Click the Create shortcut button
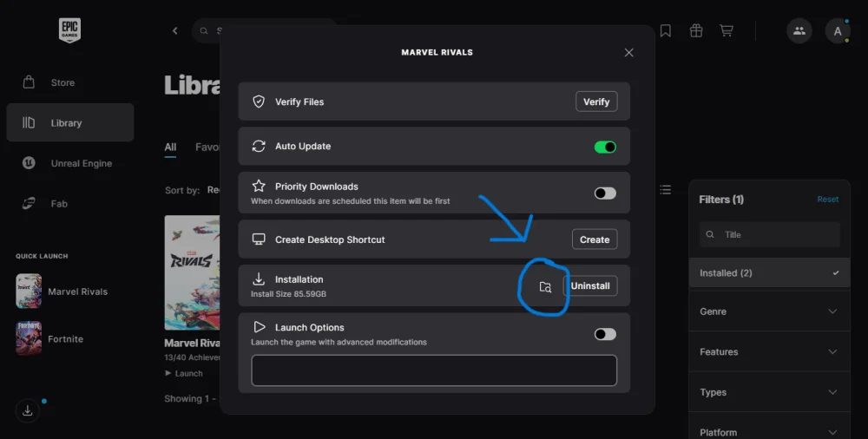The image size is (868, 439). click(595, 239)
